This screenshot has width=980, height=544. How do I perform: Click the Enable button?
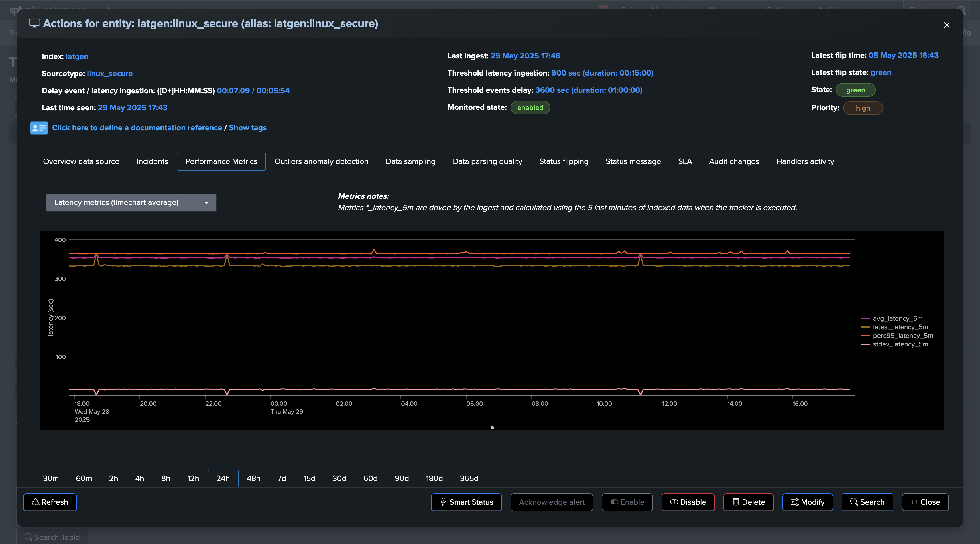click(627, 502)
